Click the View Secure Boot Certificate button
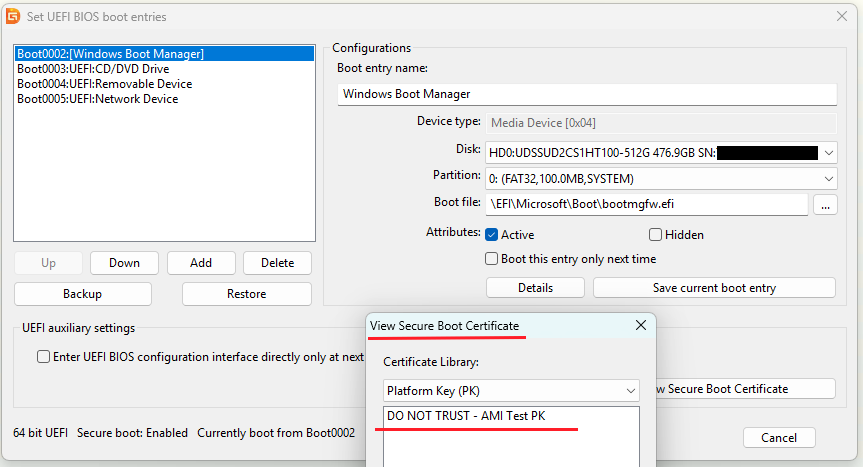 coord(746,389)
